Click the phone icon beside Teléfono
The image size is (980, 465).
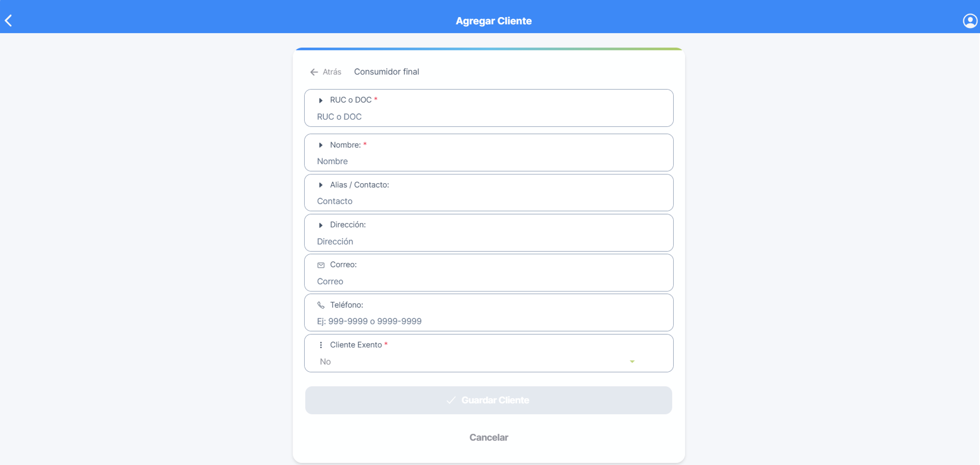(321, 305)
